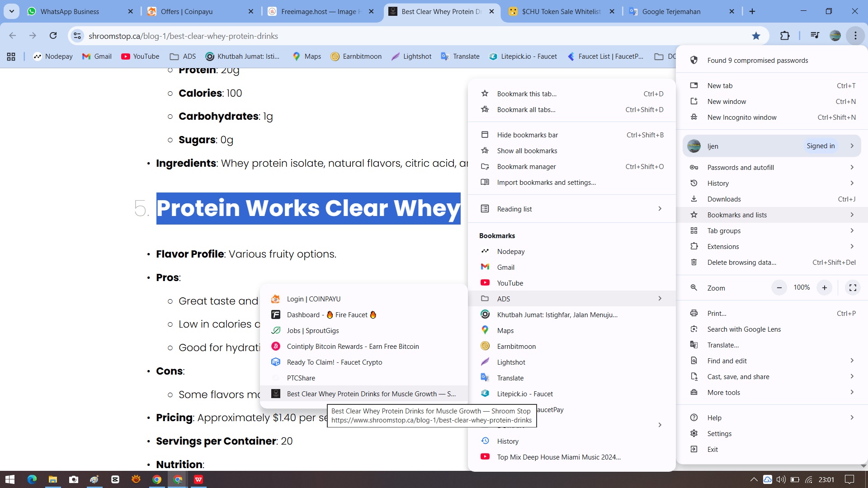Select 'New Incognito window' menu item
The height and width of the screenshot is (488, 868).
tap(772, 117)
